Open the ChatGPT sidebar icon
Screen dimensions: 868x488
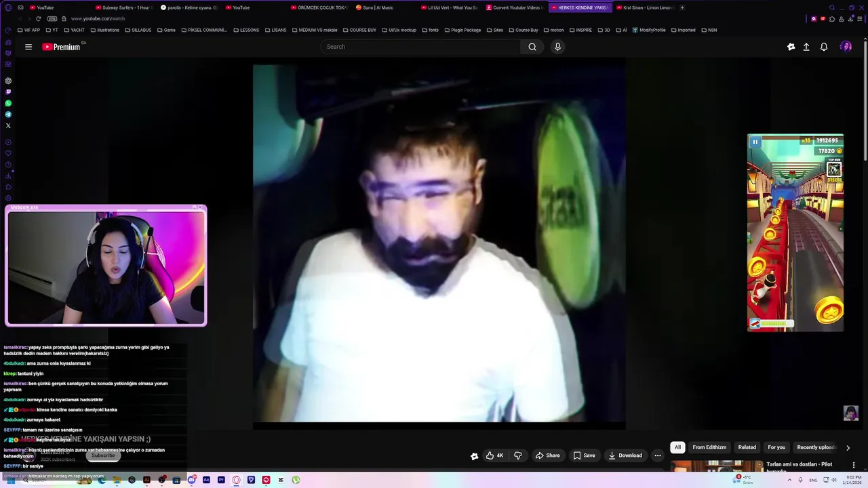pos(8,81)
